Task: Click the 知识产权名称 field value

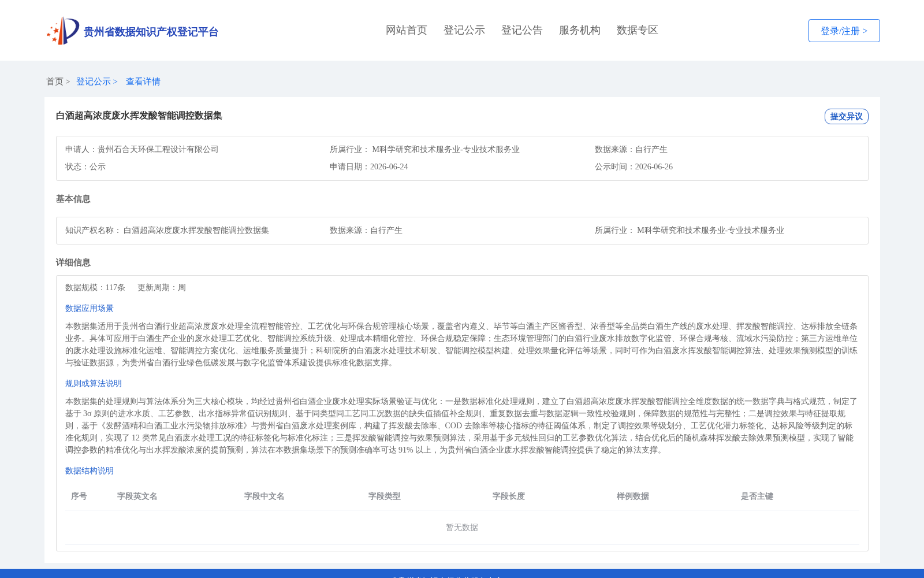Action: [196, 230]
